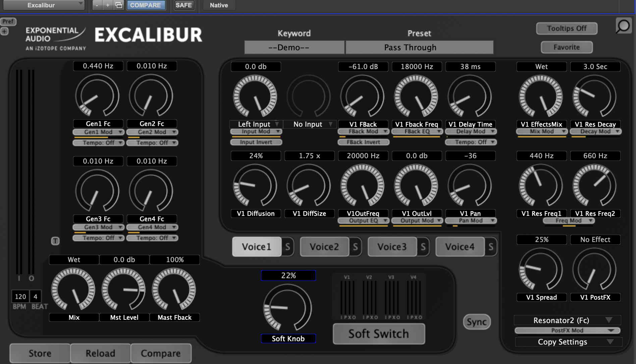Open the Pass Through preset selector
Image resolution: width=636 pixels, height=364 pixels.
(x=420, y=47)
